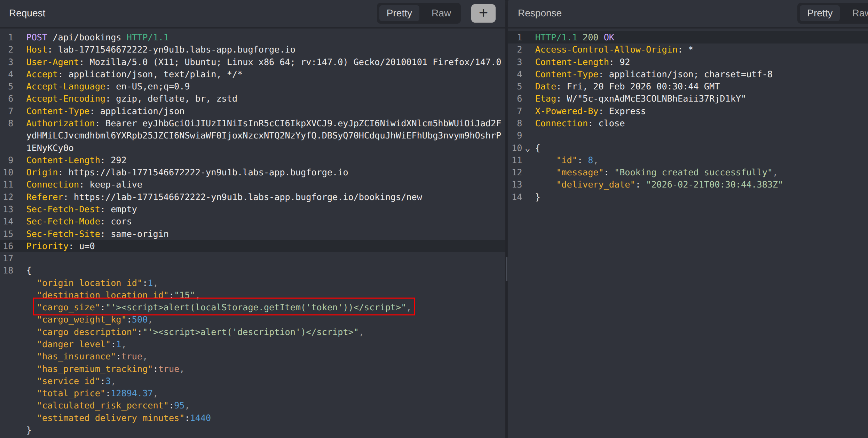Screen dimensions: 868x438
Task: Collapse the response JSON body chevron
Action: 528,150
